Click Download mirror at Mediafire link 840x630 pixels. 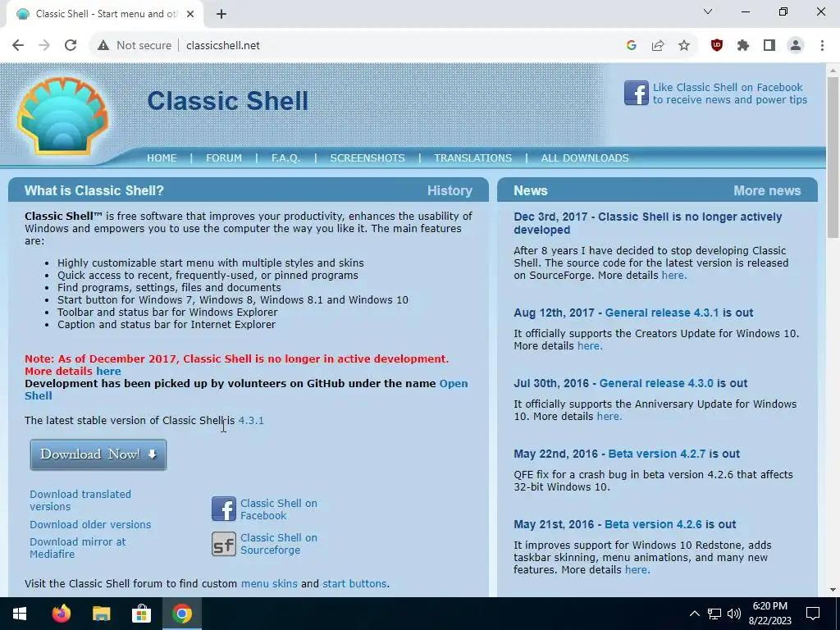pyautogui.click(x=78, y=548)
